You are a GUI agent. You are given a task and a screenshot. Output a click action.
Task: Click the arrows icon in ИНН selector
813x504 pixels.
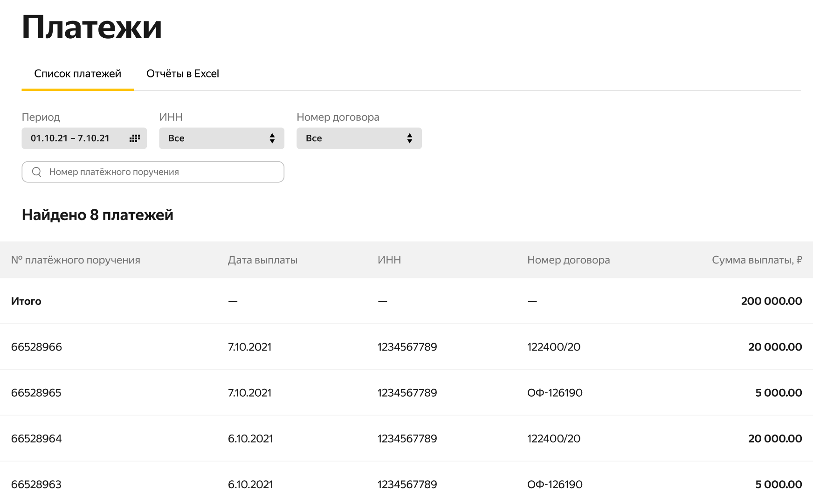(x=272, y=138)
